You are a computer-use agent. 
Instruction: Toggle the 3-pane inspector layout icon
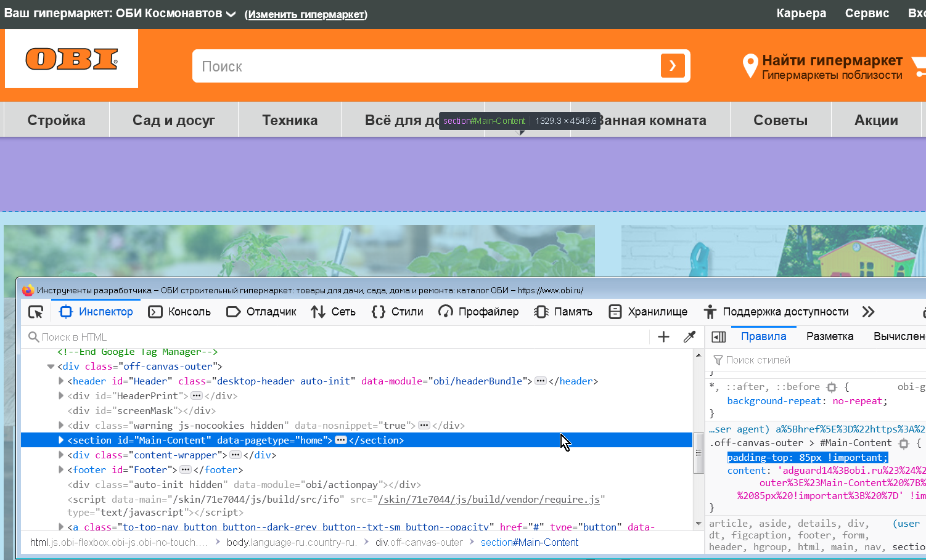click(x=718, y=336)
